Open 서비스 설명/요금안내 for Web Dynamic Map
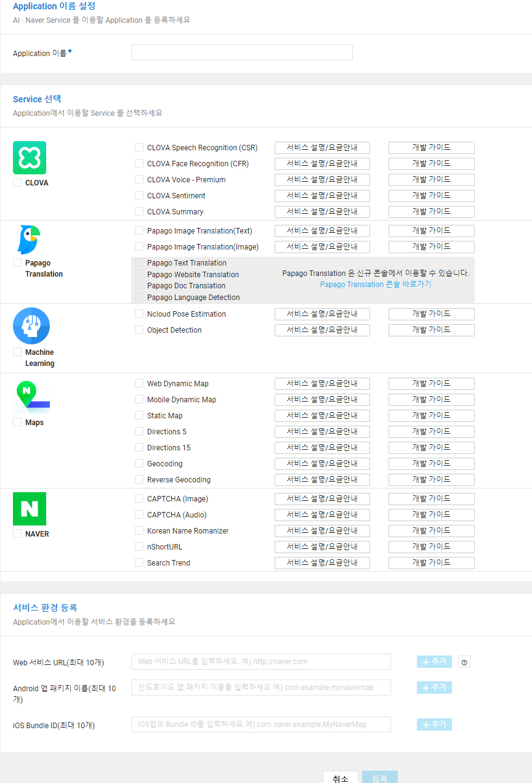 click(x=322, y=384)
